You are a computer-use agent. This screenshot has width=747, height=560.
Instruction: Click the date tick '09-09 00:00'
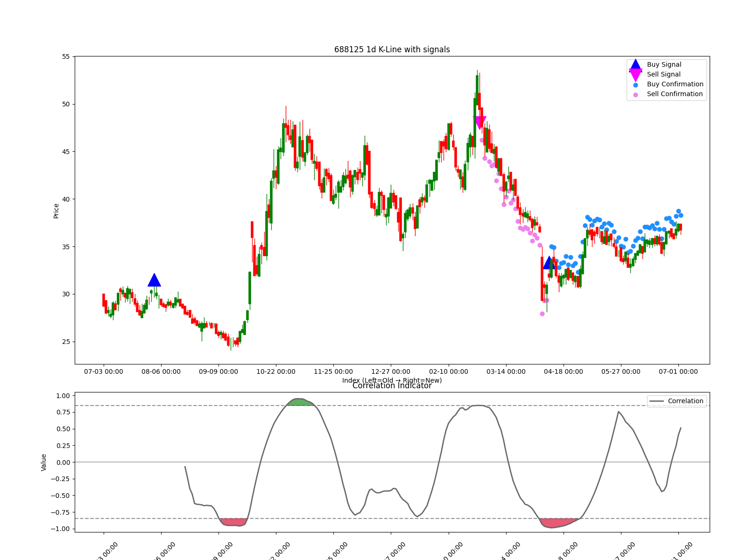(218, 372)
